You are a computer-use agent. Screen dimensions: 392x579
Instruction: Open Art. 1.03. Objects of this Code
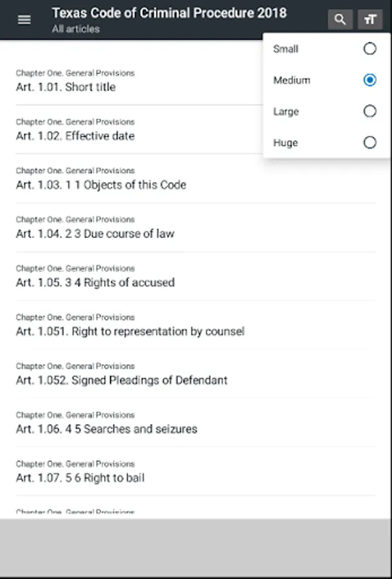[x=101, y=185]
